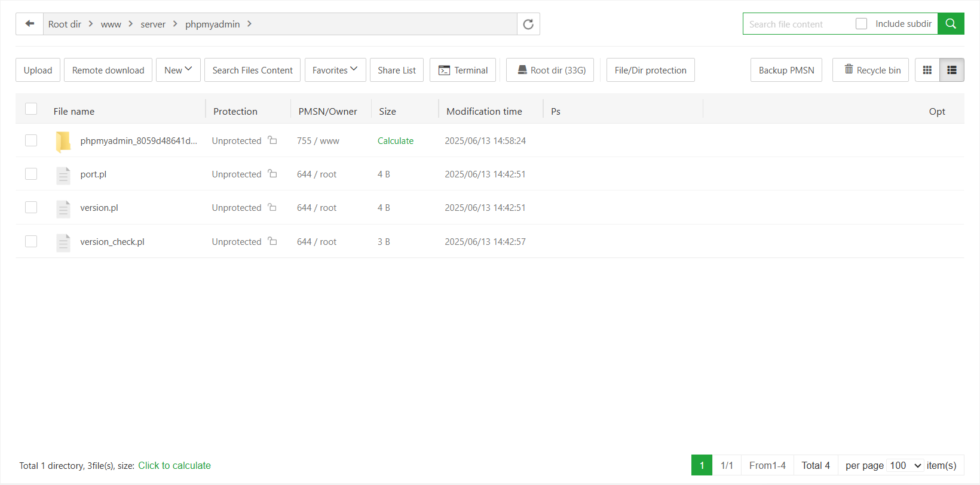The height and width of the screenshot is (485, 980).
Task: Go to the www breadcrumb folder
Action: [111, 24]
